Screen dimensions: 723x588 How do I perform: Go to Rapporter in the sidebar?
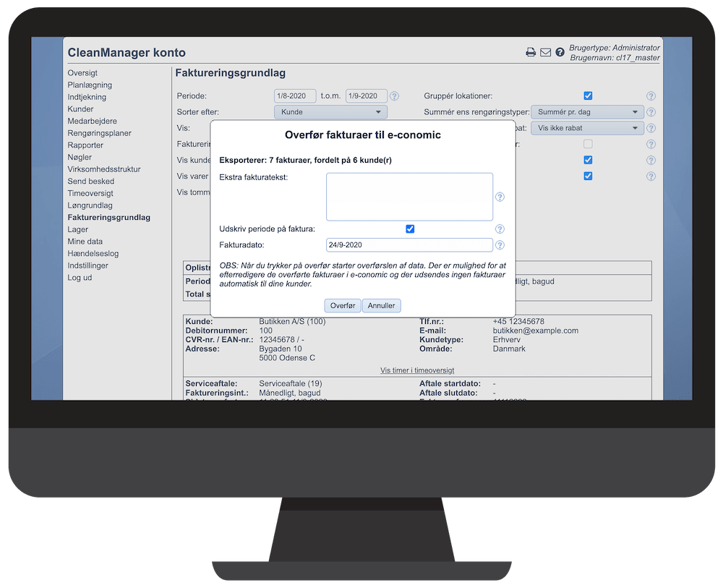(85, 145)
